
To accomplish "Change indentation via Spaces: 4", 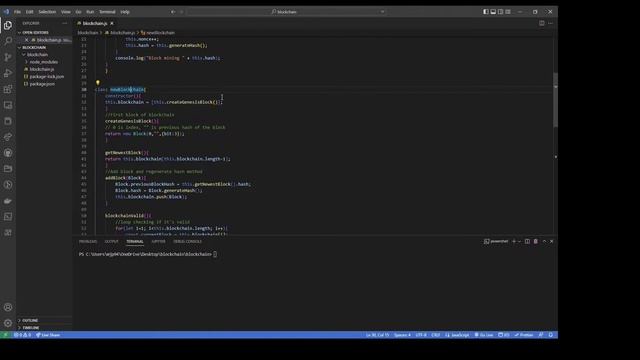I will pos(402,335).
